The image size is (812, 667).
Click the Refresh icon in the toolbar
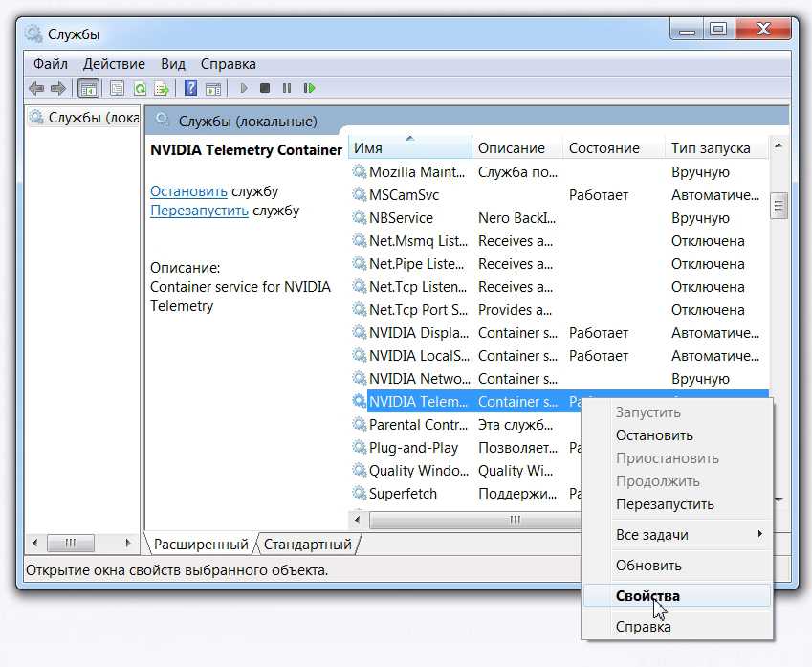140,89
